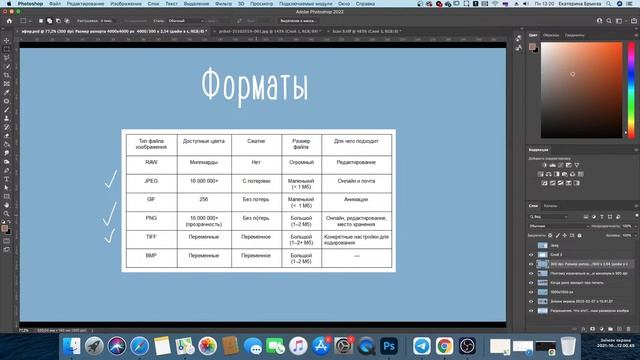Go to the Home screen icon
This screenshot has width=640, height=360.
[x=9, y=20]
